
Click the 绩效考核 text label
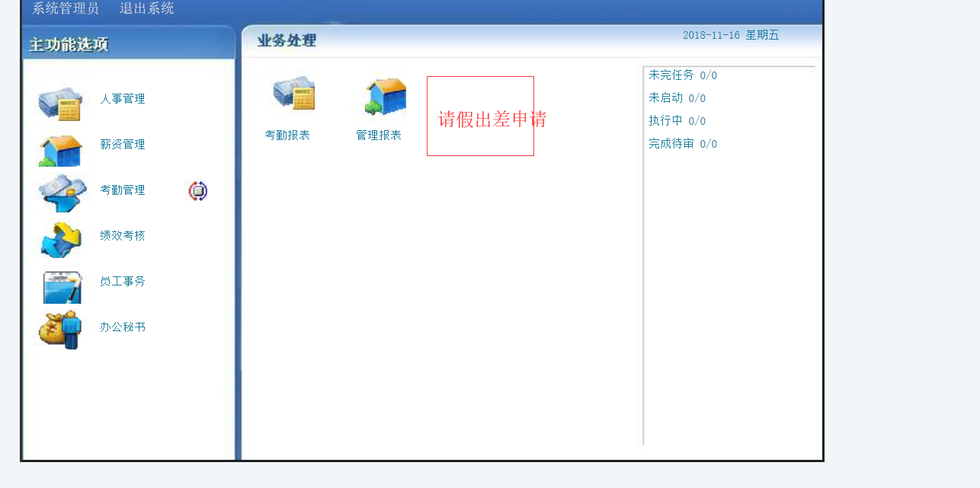[123, 236]
